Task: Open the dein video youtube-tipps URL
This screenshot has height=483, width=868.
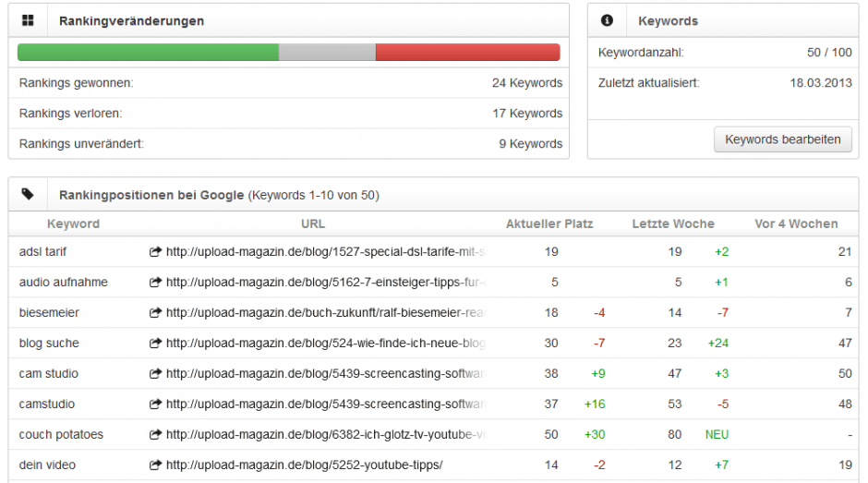Action: pyautogui.click(x=304, y=465)
